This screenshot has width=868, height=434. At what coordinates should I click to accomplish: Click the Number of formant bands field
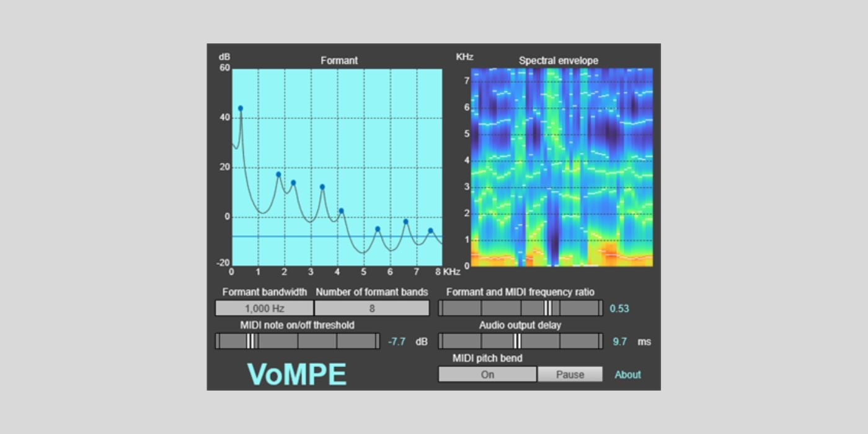(x=372, y=308)
